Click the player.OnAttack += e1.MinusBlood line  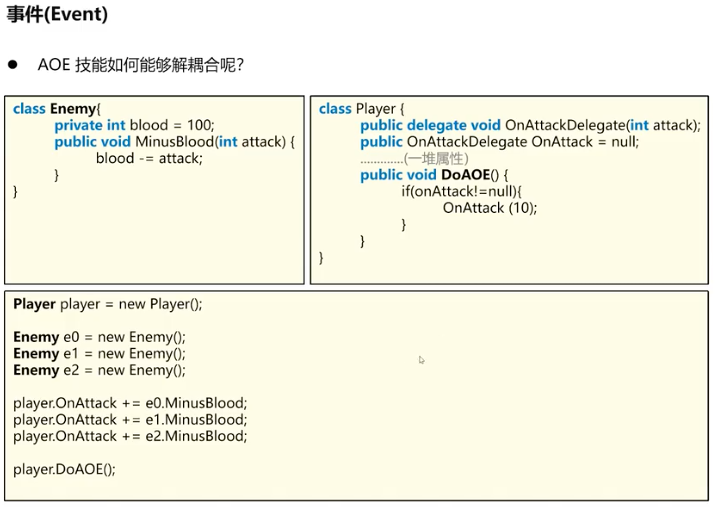pyautogui.click(x=129, y=419)
